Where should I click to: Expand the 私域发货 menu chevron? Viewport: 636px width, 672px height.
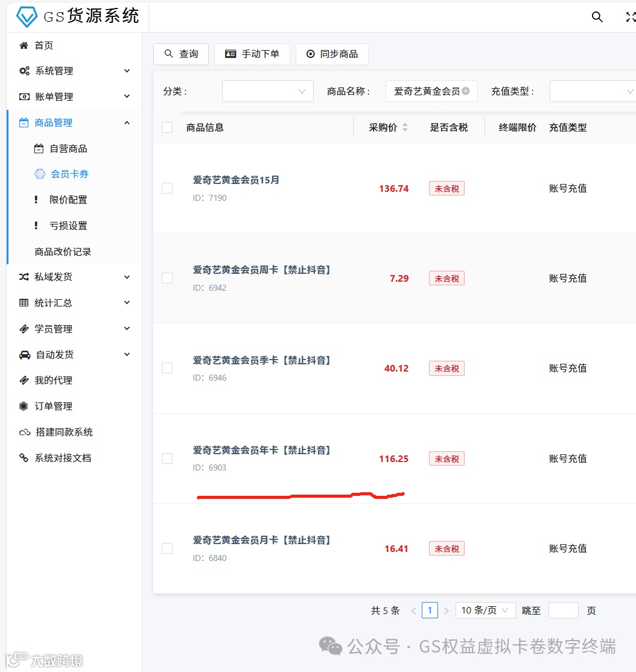(x=127, y=277)
